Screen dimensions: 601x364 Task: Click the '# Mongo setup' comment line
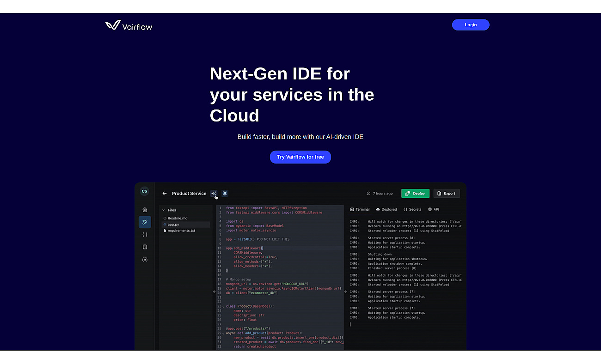click(238, 279)
